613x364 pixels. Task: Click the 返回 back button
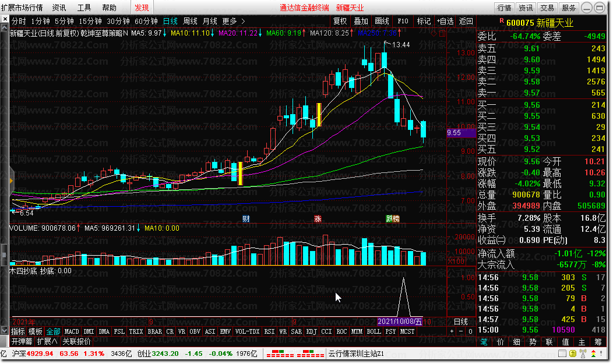(466, 21)
